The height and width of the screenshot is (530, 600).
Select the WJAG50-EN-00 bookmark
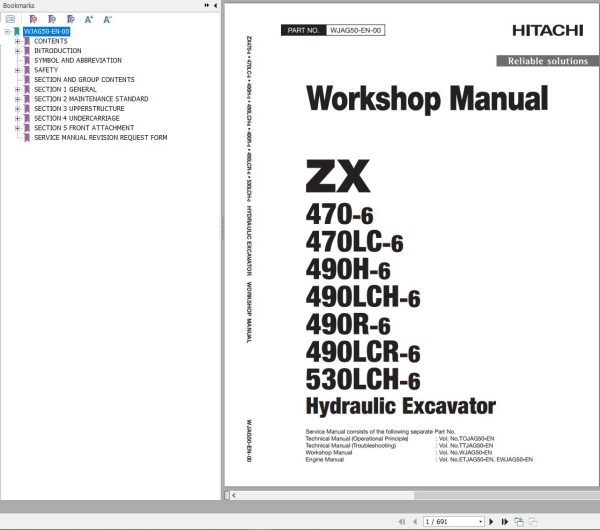46,31
